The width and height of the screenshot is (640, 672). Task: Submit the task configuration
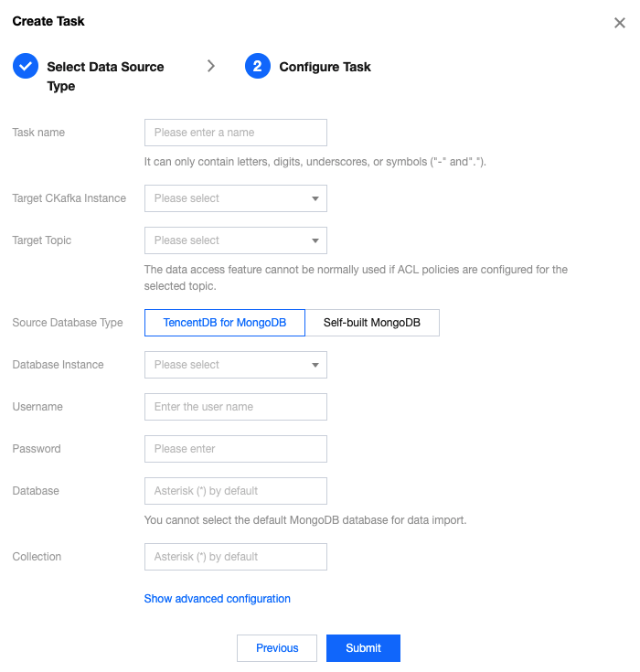coord(363,648)
